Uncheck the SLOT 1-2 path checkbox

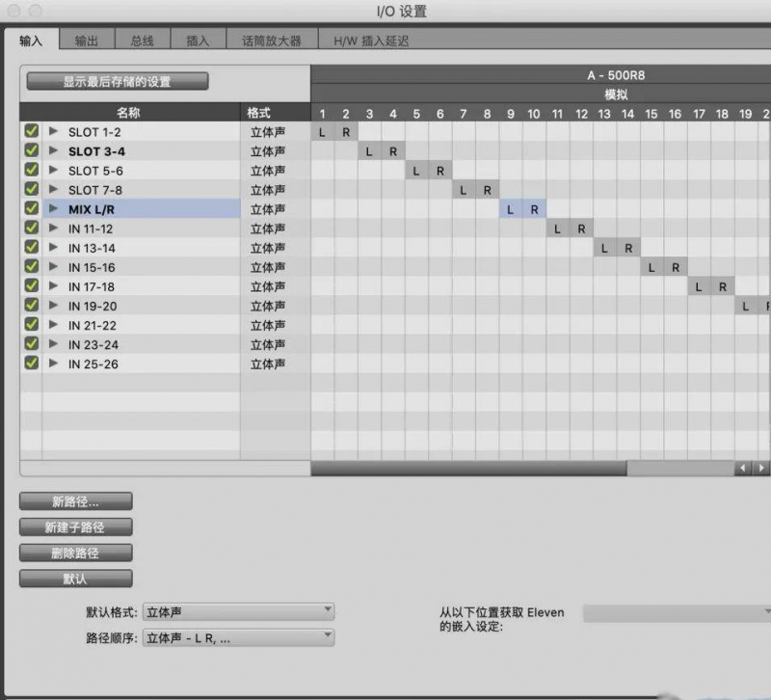point(31,132)
